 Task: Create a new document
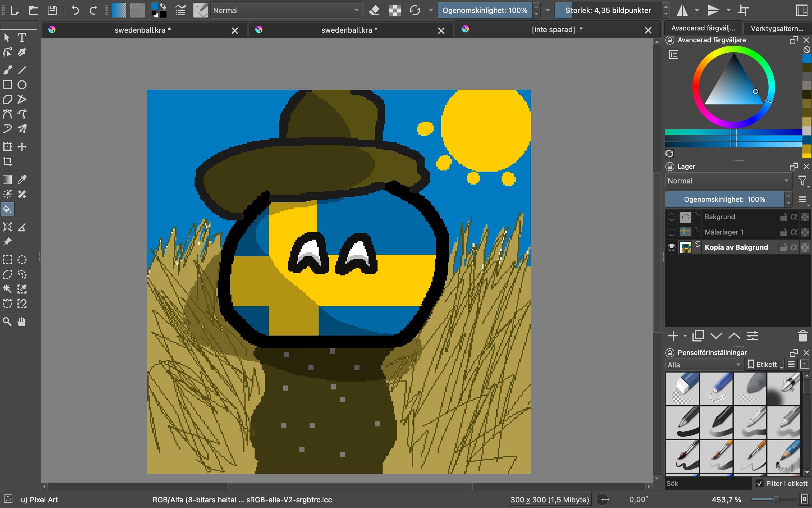pos(15,10)
